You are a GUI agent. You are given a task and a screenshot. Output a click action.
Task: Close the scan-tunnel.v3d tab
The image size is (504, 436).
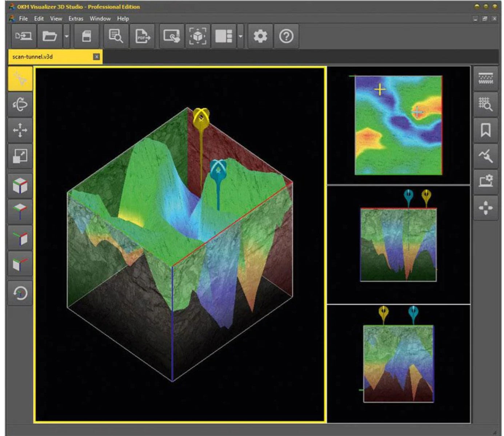click(96, 57)
